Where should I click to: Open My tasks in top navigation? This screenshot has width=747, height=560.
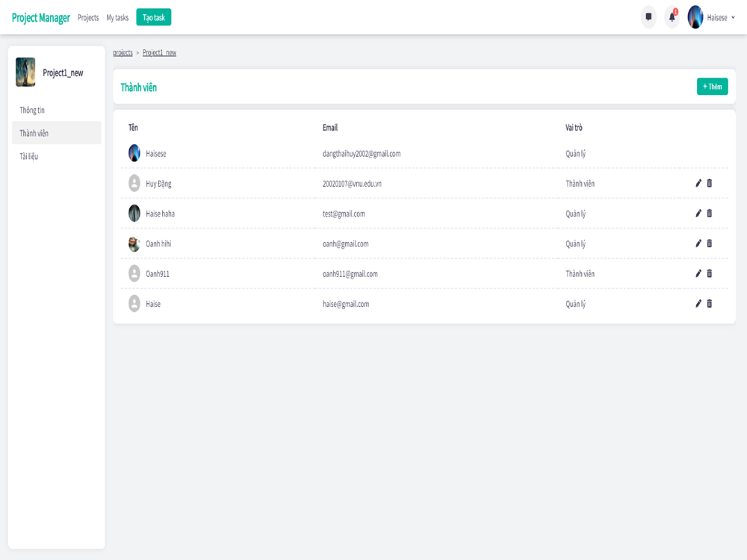click(117, 18)
